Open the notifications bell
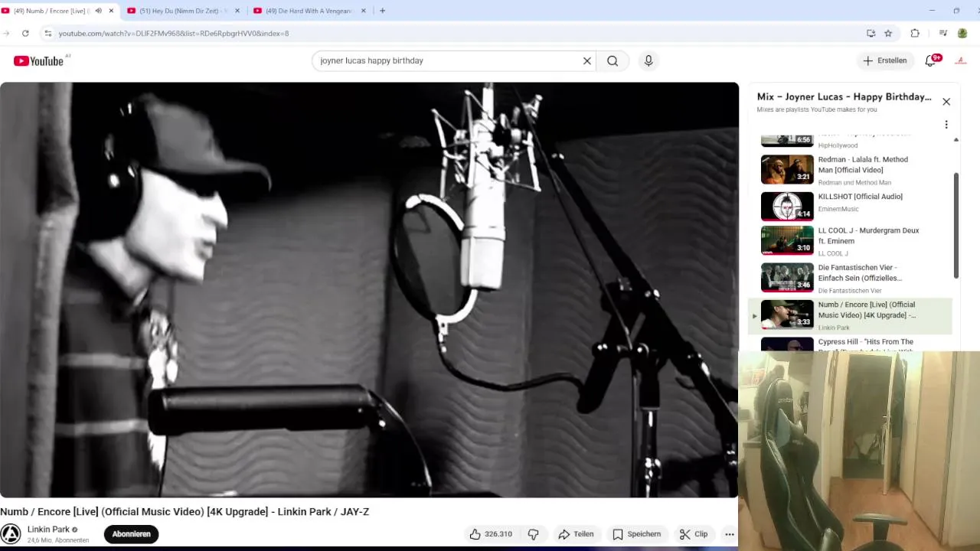The image size is (980, 551). [x=931, y=60]
